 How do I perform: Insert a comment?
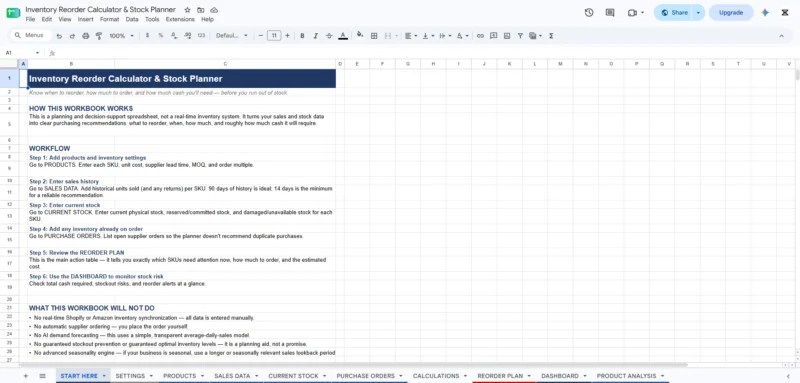tap(493, 36)
